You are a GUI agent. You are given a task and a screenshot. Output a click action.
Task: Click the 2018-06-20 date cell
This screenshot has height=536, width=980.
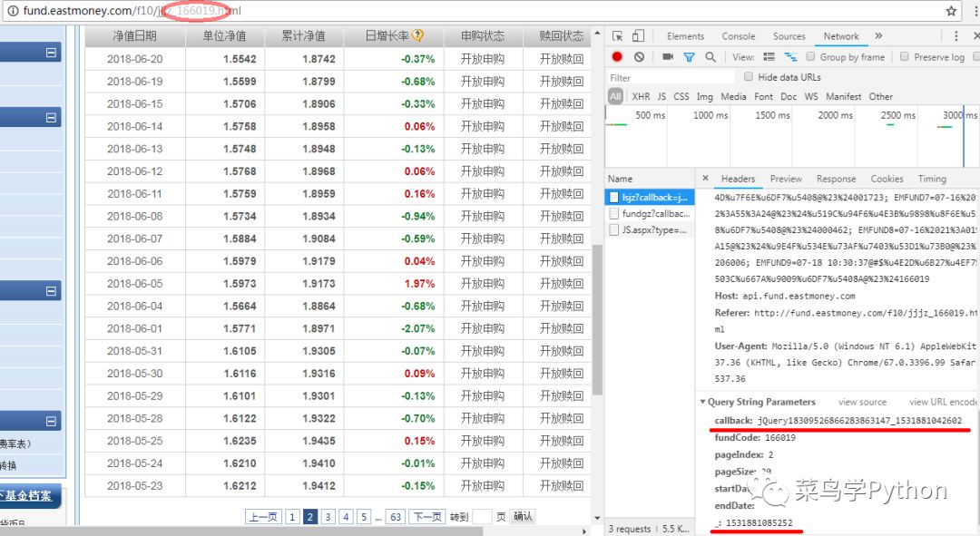point(135,59)
